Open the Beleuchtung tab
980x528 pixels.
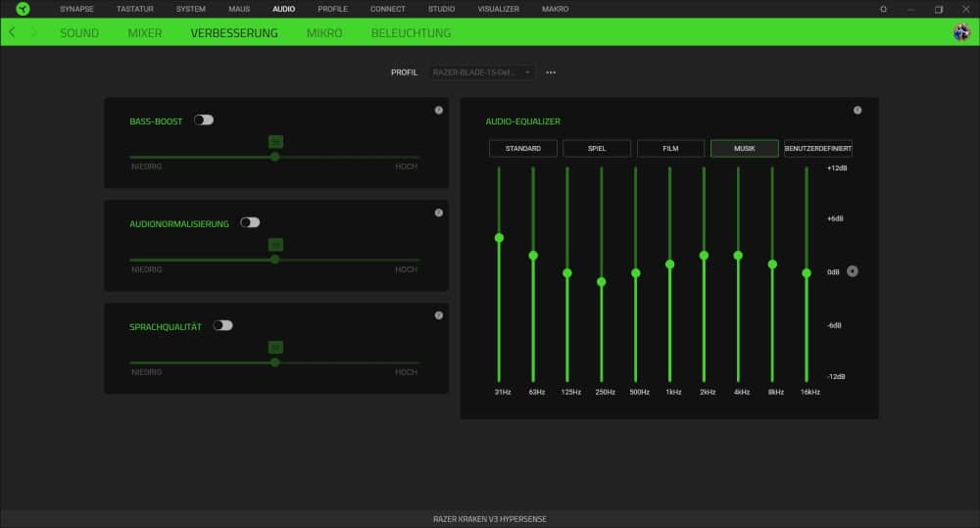411,32
